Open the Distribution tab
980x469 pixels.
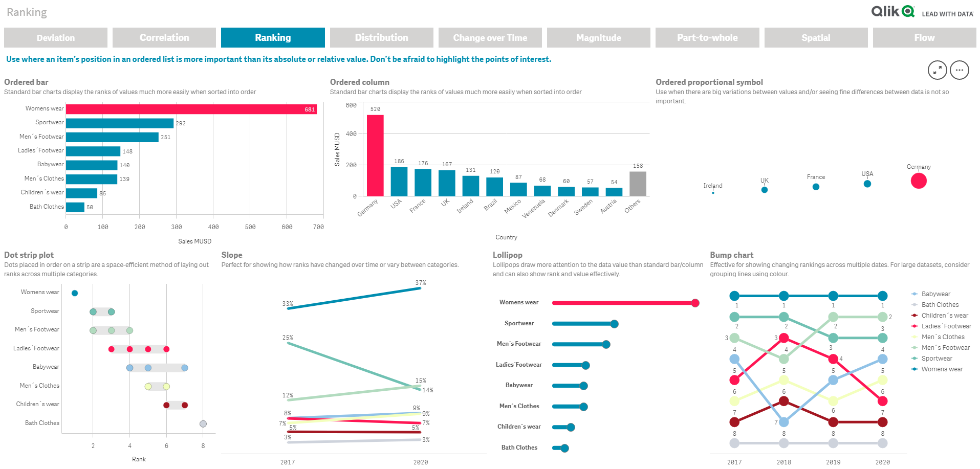pyautogui.click(x=381, y=37)
